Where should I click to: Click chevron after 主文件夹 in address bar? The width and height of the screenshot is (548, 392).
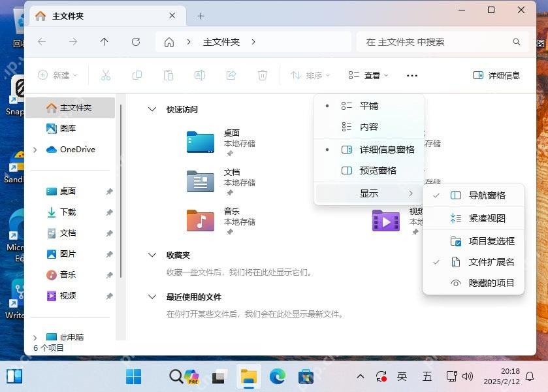pyautogui.click(x=253, y=42)
